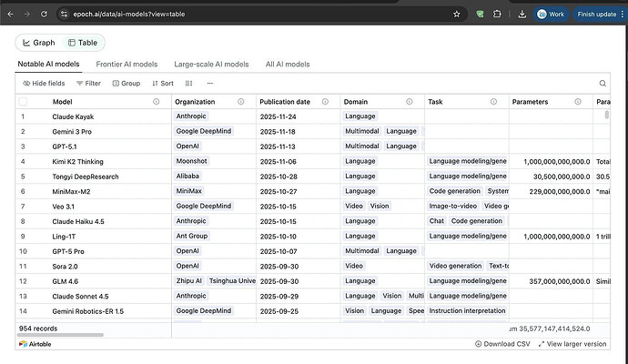This screenshot has width=628, height=364.
Task: Click the row height icon in toolbar
Action: pyautogui.click(x=189, y=83)
